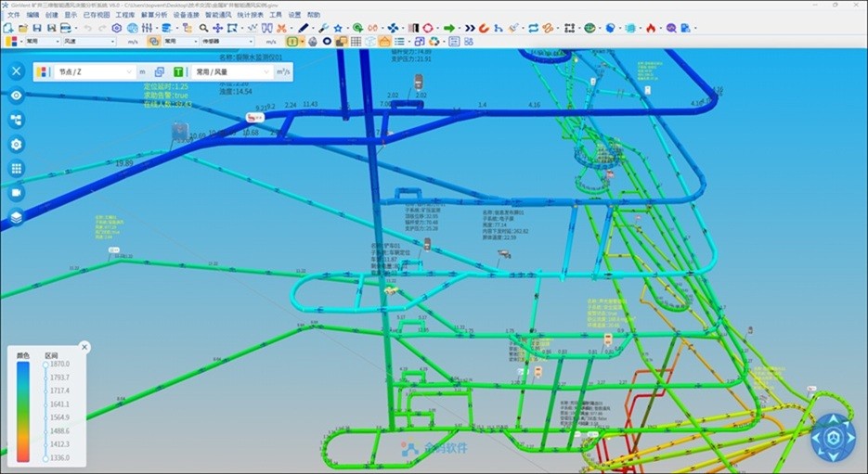Click the grid apps icon in left sidebar
868x474 pixels.
(x=16, y=169)
